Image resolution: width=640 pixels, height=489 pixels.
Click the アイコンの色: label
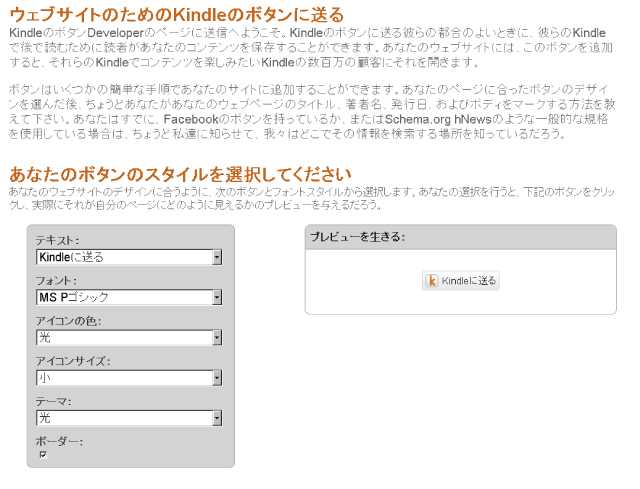[68, 321]
